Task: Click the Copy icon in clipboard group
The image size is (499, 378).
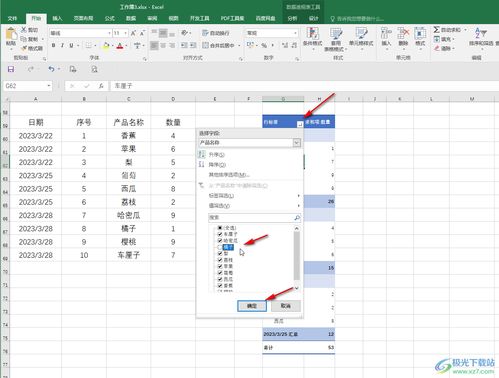Action: coord(24,39)
